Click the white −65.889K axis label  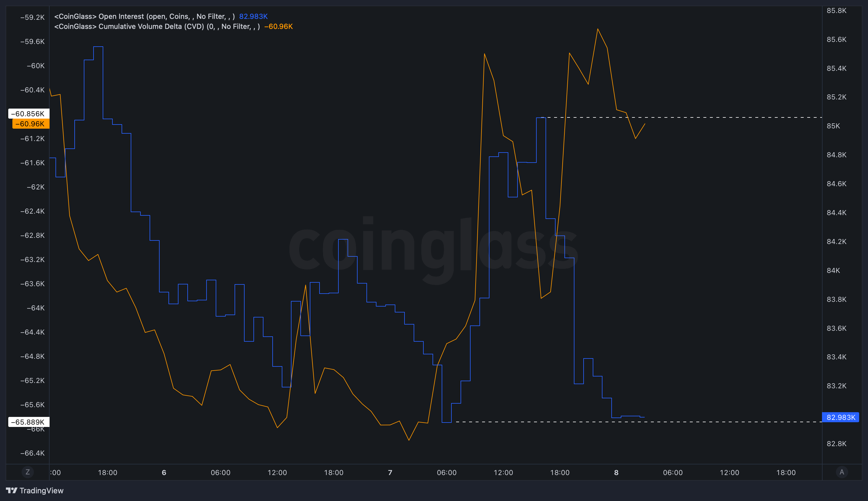click(x=29, y=422)
